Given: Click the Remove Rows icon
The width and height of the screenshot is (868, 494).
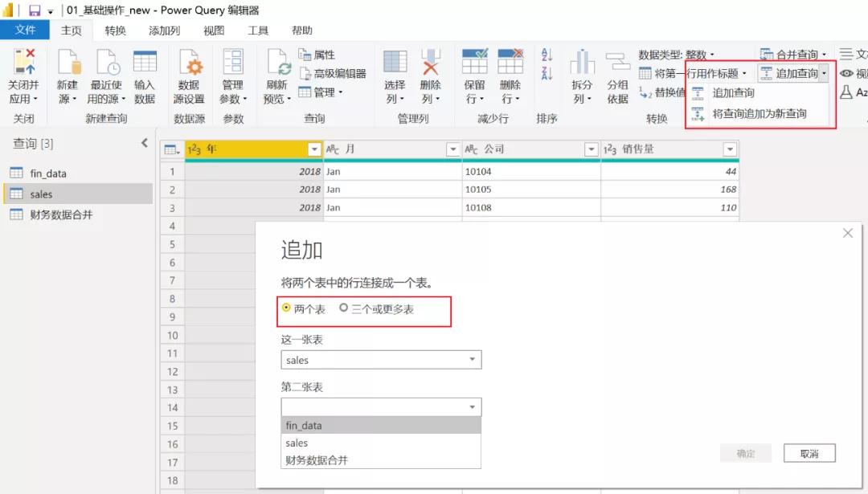Looking at the screenshot, I should 510,61.
